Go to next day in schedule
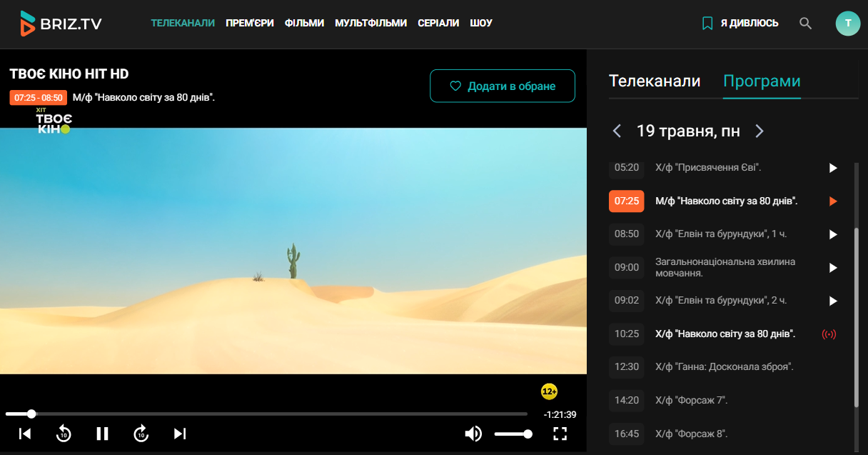The image size is (868, 455). [x=759, y=131]
